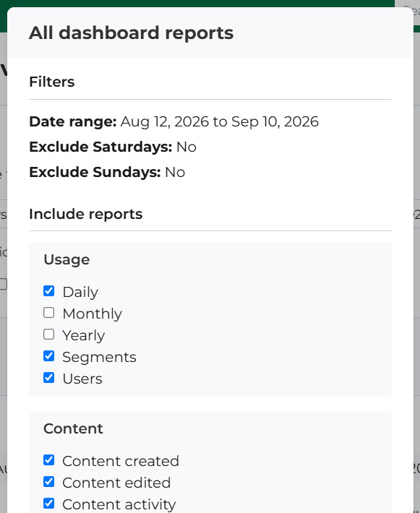Disable the Users report checkbox
This screenshot has width=420, height=513.
[48, 378]
